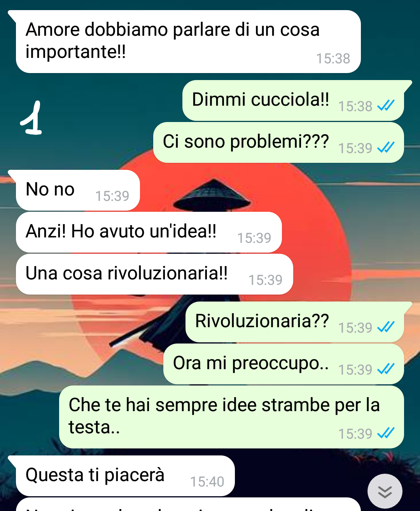Tap the 15:38 timestamp on first message

(x=333, y=59)
